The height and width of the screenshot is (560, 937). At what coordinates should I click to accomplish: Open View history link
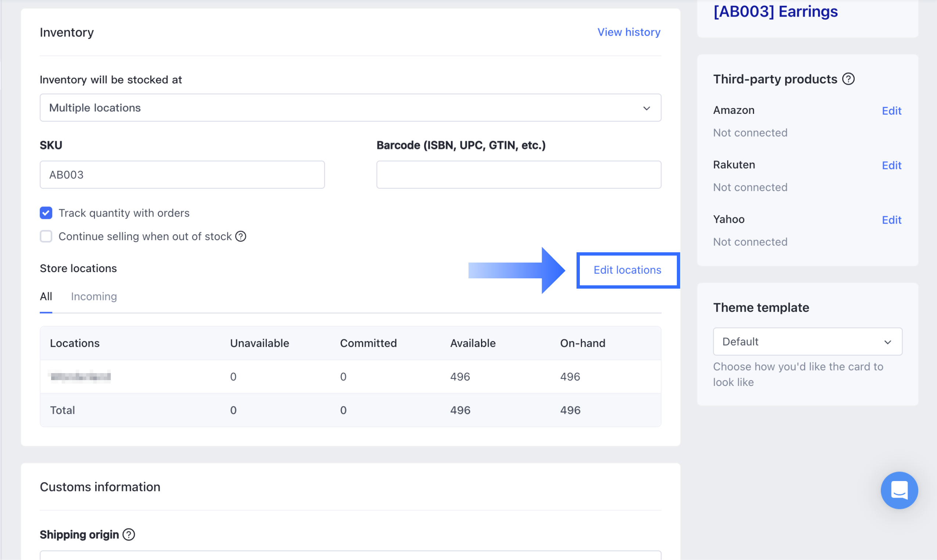click(629, 32)
